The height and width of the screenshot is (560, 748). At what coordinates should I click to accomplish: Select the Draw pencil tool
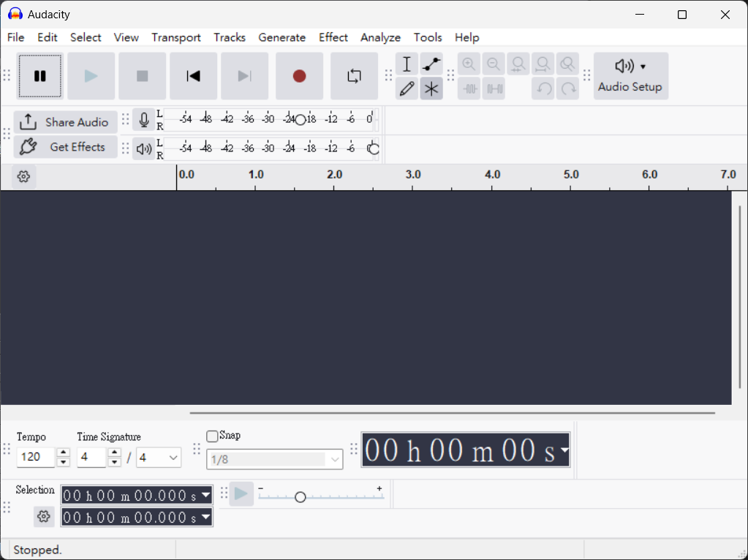407,88
